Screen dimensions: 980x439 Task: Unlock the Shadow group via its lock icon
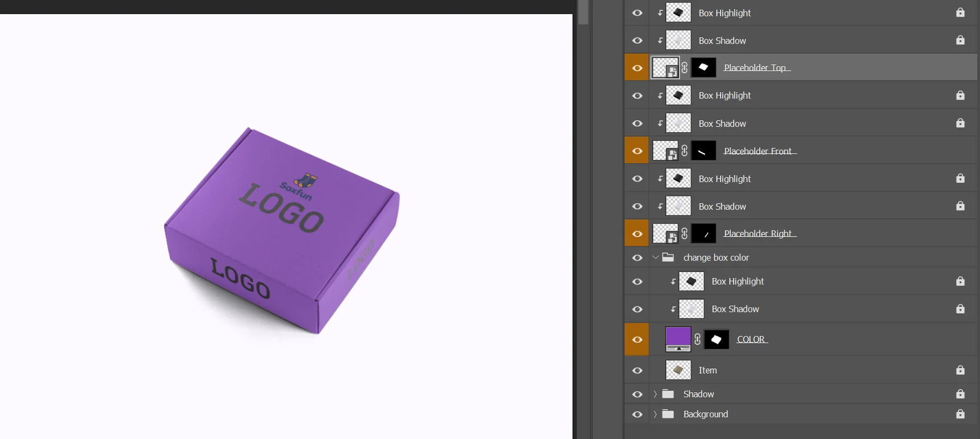coord(960,394)
